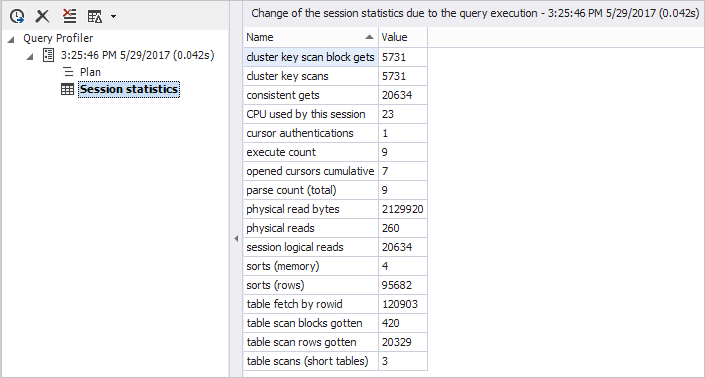The width and height of the screenshot is (705, 378).
Task: Sort by the Name column header
Action: point(311,37)
